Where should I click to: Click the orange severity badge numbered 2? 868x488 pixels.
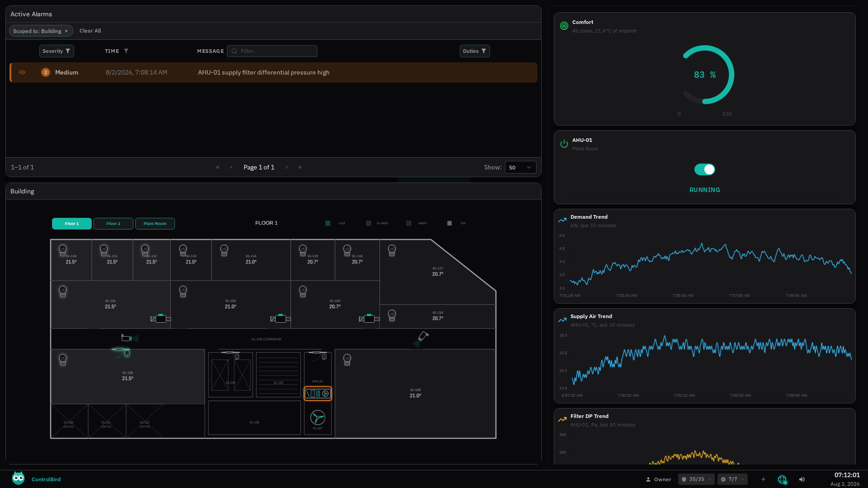tap(46, 72)
